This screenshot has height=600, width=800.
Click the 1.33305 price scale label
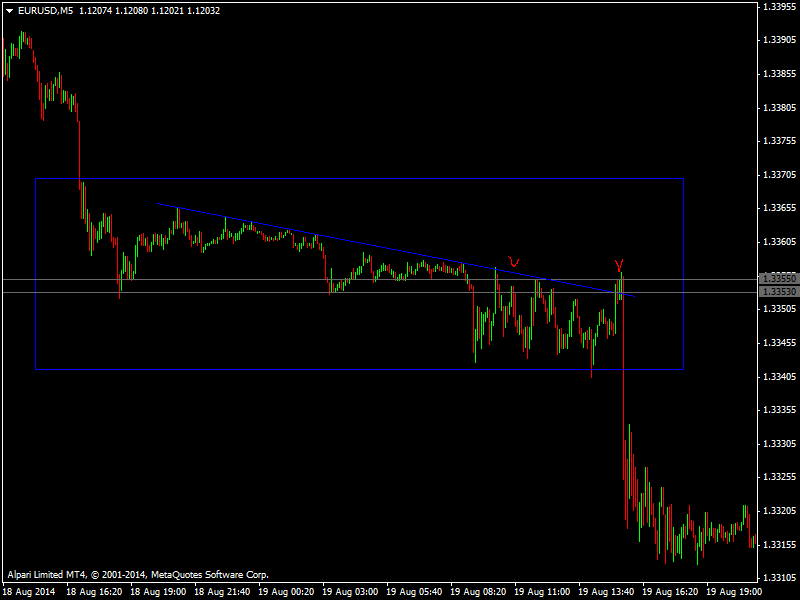pyautogui.click(x=780, y=444)
